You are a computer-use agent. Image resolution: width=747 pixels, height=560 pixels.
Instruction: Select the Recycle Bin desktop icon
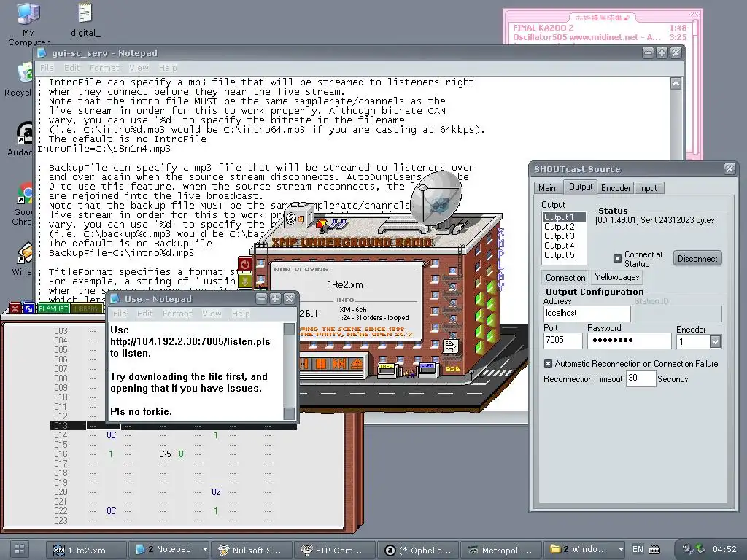pyautogui.click(x=19, y=80)
